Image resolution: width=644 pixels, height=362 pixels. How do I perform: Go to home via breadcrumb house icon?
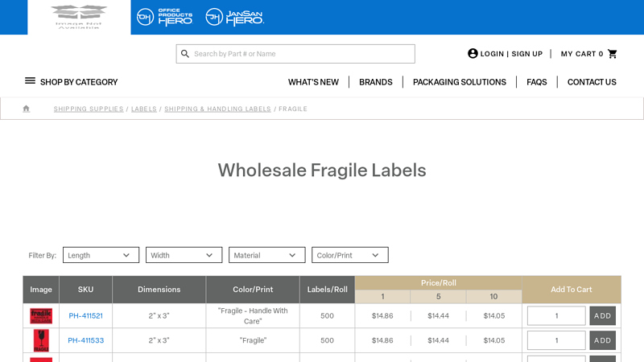point(27,109)
